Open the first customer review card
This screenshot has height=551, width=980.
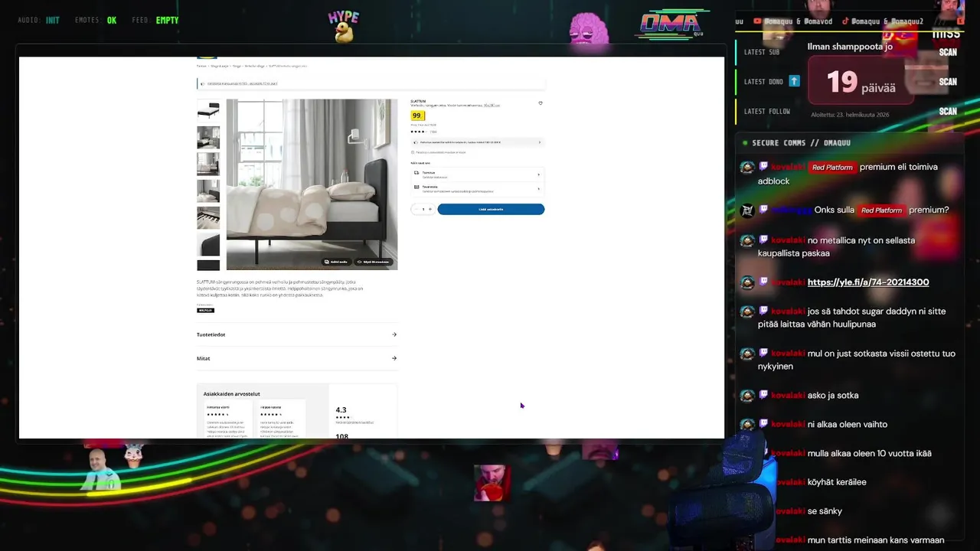227,419
